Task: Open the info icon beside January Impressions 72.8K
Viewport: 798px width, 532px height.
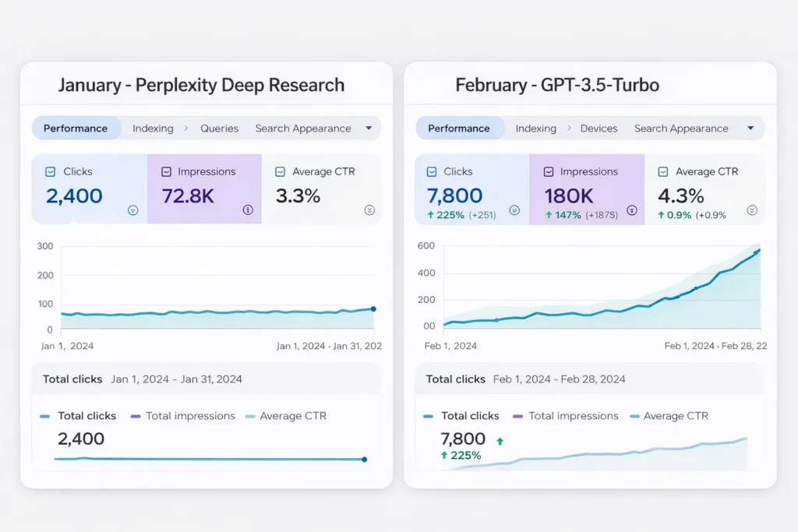Action: pos(248,210)
